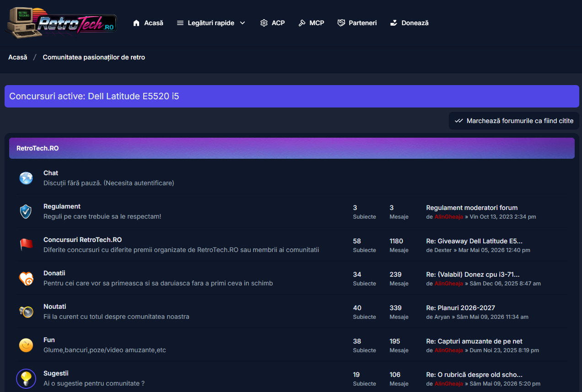
Task: Open the Donatii forum
Action: [54, 273]
